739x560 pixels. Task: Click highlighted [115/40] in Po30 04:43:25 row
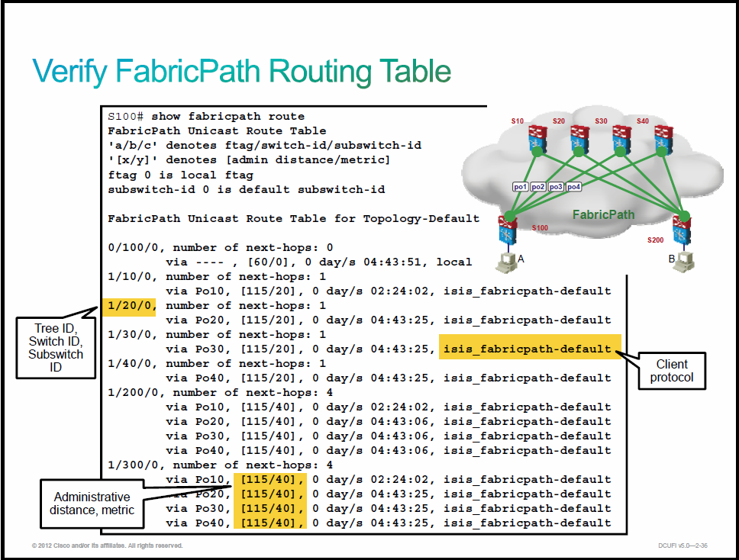(x=270, y=508)
